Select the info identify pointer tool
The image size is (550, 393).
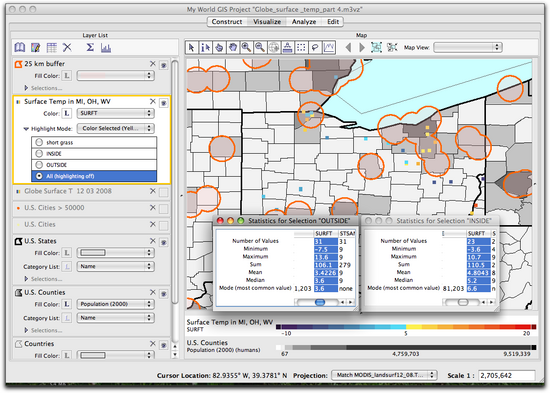click(x=206, y=47)
